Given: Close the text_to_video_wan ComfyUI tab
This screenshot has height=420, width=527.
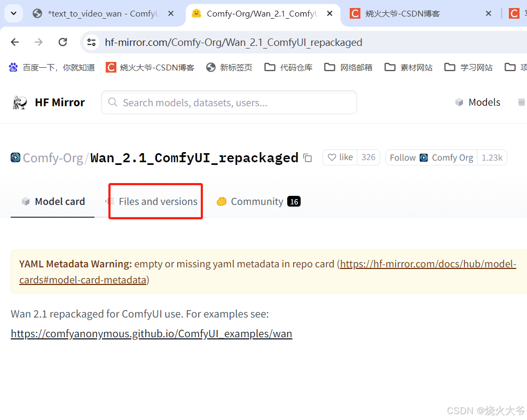Looking at the screenshot, I should pyautogui.click(x=171, y=13).
